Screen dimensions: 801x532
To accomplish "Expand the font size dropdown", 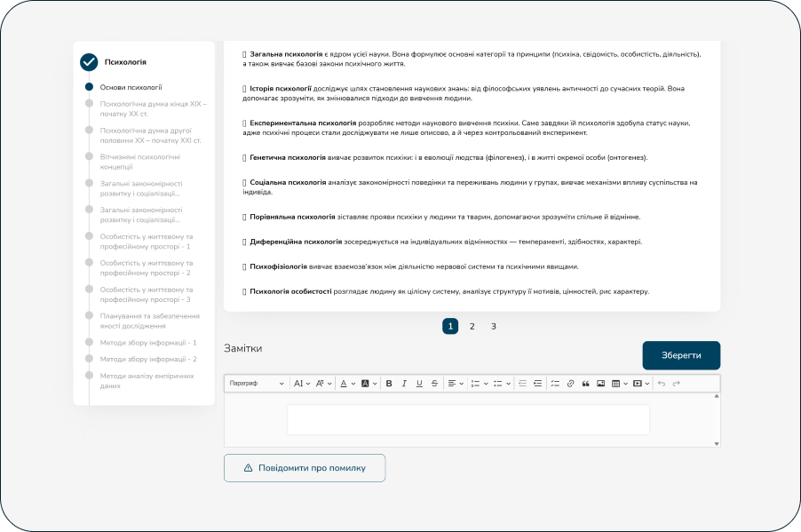I will [301, 384].
